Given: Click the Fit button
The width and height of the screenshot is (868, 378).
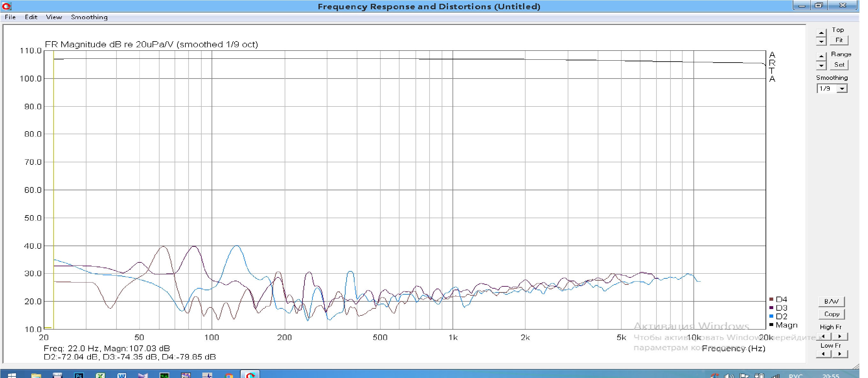Looking at the screenshot, I should click(839, 40).
